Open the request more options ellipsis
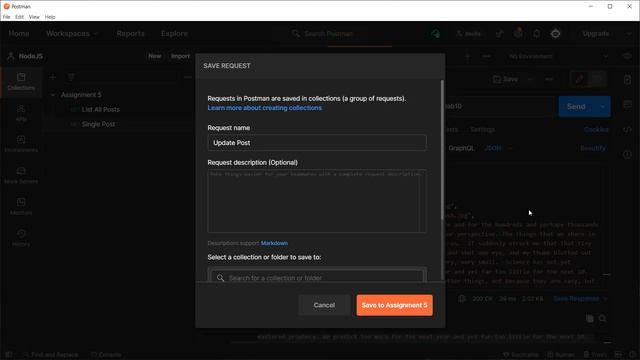The width and height of the screenshot is (640, 360). 549,79
